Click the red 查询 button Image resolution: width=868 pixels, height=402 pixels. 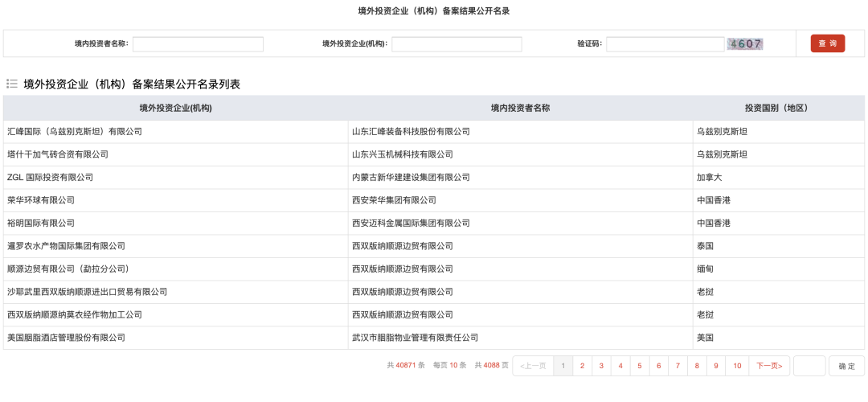[x=828, y=43]
